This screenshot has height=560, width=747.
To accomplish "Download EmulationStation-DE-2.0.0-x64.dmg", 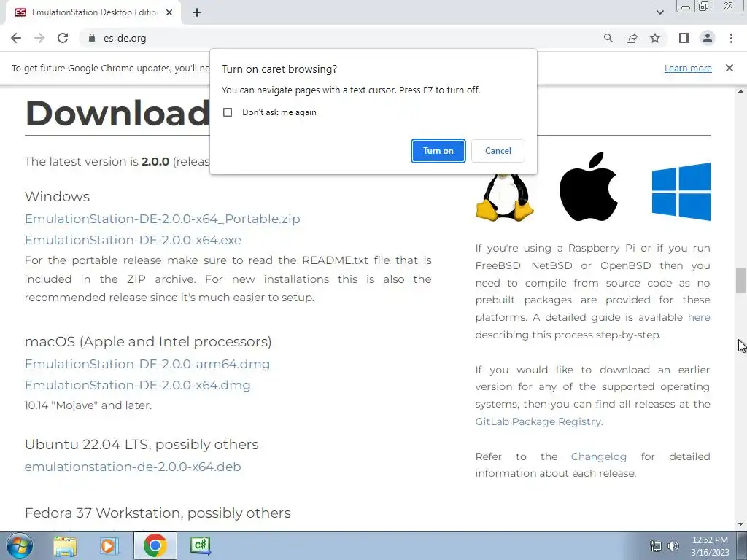I will pos(138,385).
